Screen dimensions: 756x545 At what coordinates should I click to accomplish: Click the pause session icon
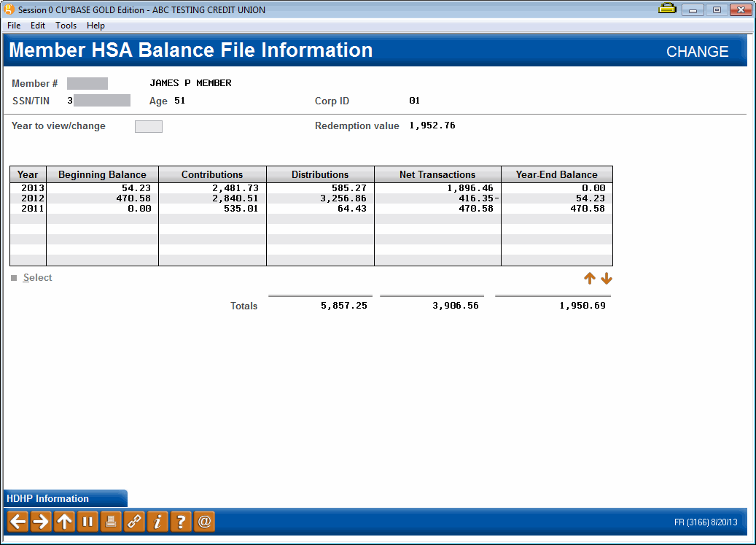point(87,521)
